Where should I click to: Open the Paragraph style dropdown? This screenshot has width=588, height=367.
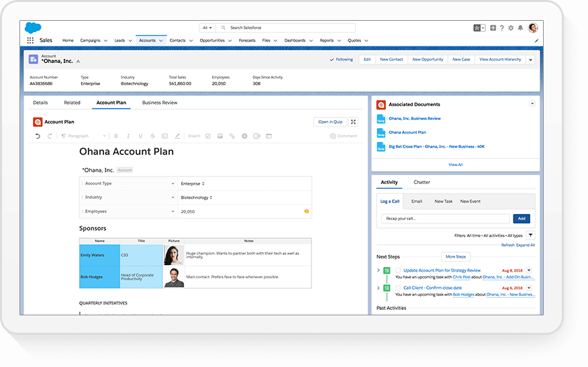click(84, 136)
